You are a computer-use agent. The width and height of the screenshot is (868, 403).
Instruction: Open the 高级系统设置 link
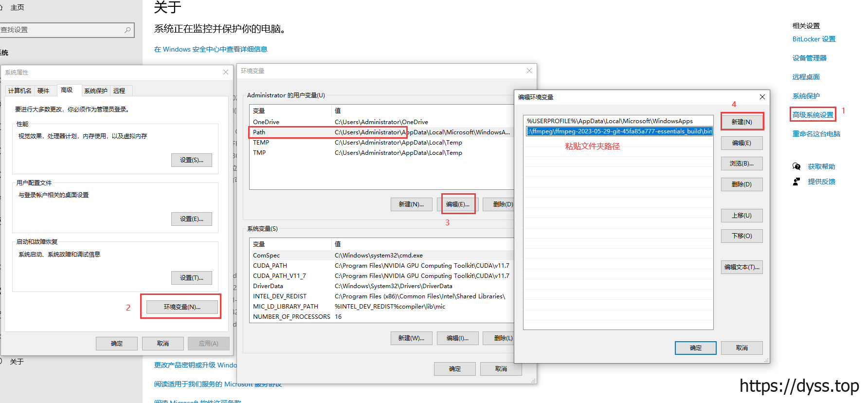tap(813, 115)
